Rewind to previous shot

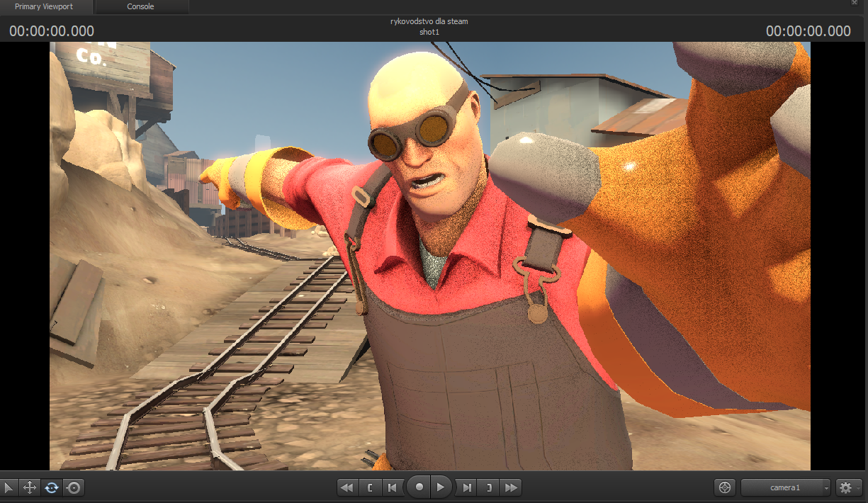click(347, 487)
